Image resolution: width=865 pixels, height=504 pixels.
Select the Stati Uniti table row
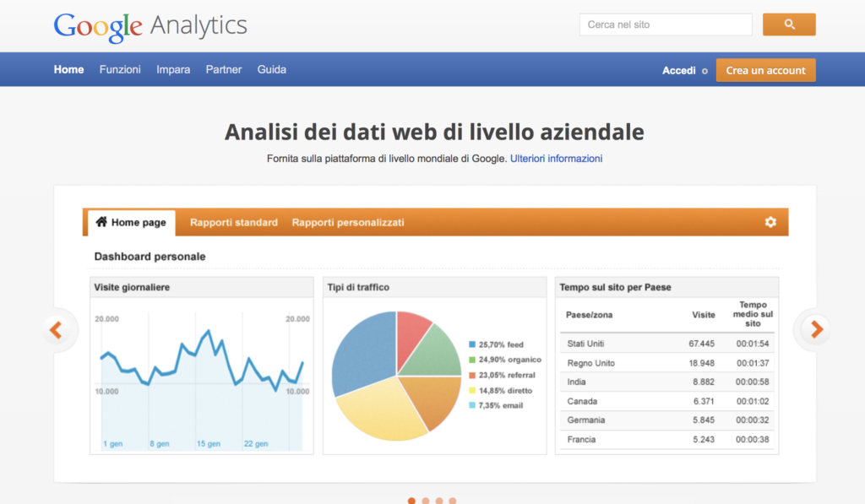click(667, 344)
